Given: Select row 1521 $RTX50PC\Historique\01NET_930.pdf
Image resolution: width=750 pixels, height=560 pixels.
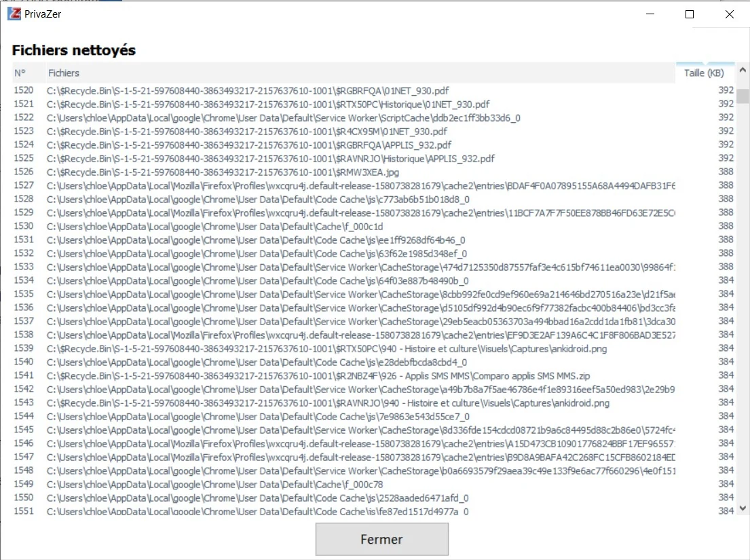Looking at the screenshot, I should tap(373, 104).
